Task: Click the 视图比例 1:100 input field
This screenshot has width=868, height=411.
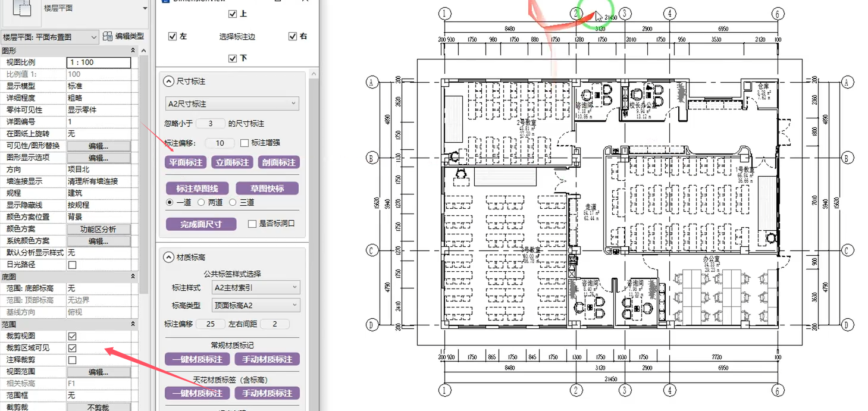Action: coord(98,62)
